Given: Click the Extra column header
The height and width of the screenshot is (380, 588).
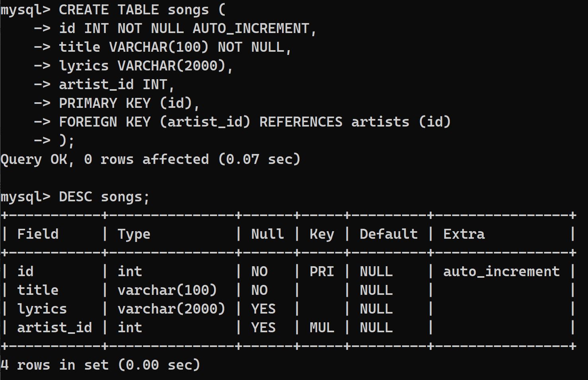Looking at the screenshot, I should 464,234.
